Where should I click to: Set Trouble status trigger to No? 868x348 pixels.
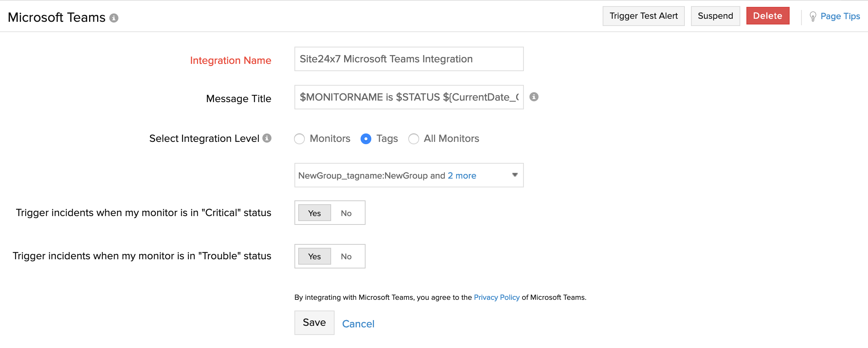coord(346,256)
